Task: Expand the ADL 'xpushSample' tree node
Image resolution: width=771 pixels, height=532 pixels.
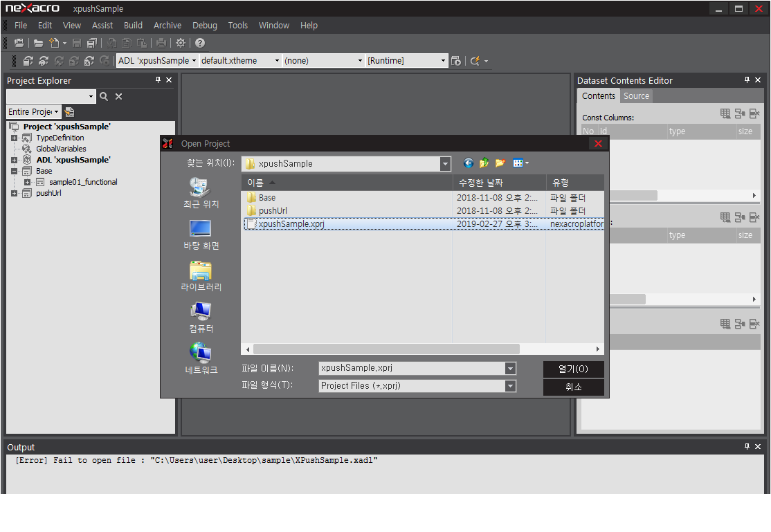Action: click(x=15, y=160)
